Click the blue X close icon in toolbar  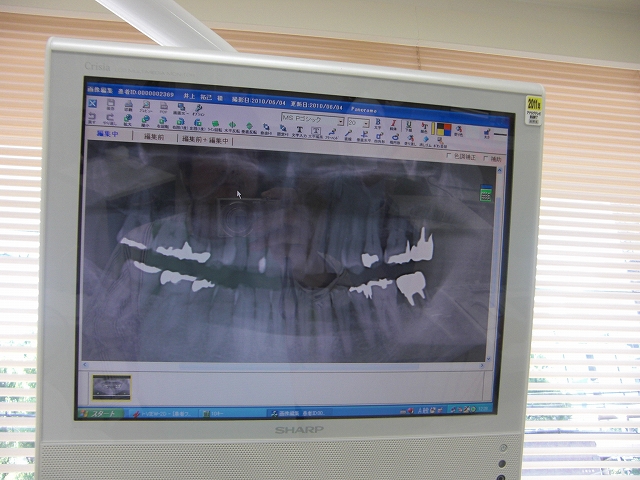(92, 104)
